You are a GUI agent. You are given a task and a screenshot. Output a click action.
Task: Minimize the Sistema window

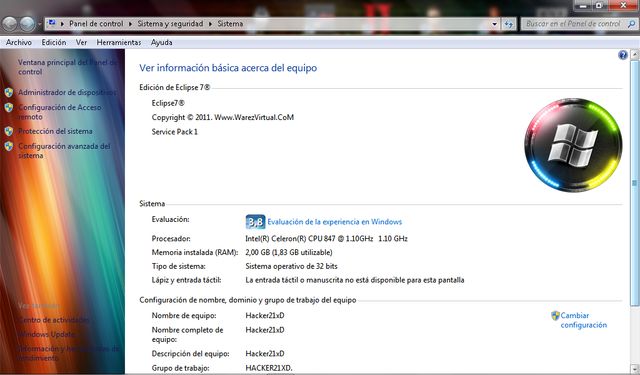pyautogui.click(x=583, y=5)
